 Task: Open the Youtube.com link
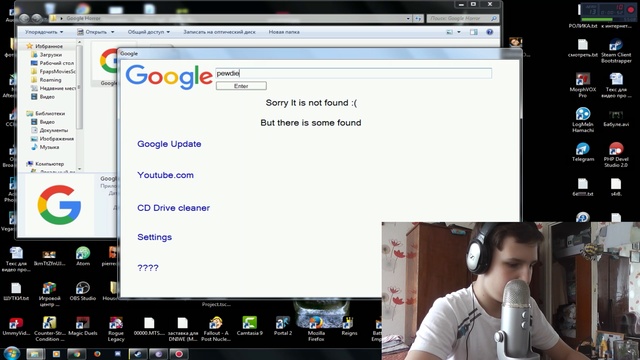165,175
